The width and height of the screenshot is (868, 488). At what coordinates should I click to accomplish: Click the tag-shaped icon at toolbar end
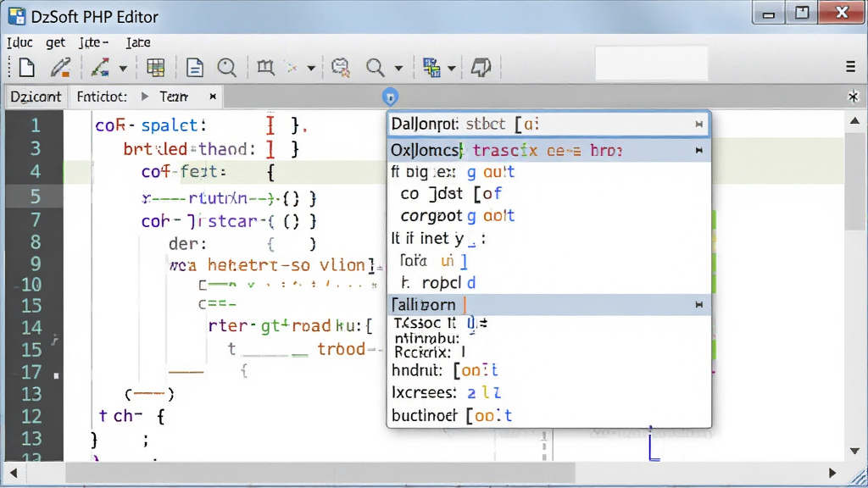click(x=481, y=68)
